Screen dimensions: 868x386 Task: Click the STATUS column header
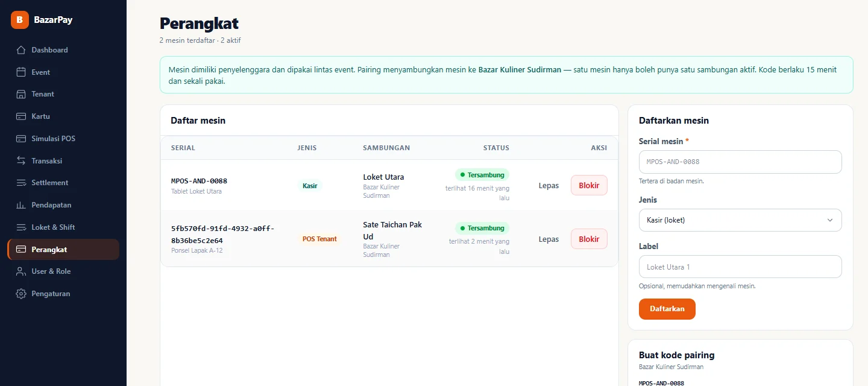click(496, 148)
